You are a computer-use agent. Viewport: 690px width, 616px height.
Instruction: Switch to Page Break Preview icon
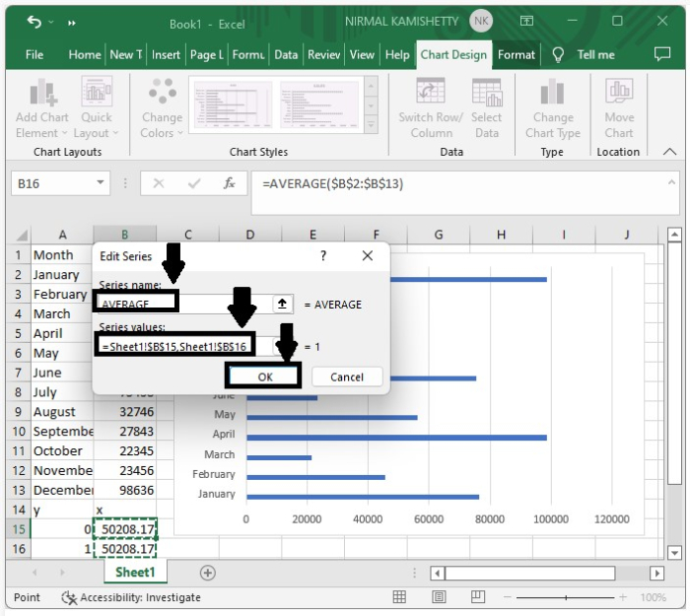477,596
